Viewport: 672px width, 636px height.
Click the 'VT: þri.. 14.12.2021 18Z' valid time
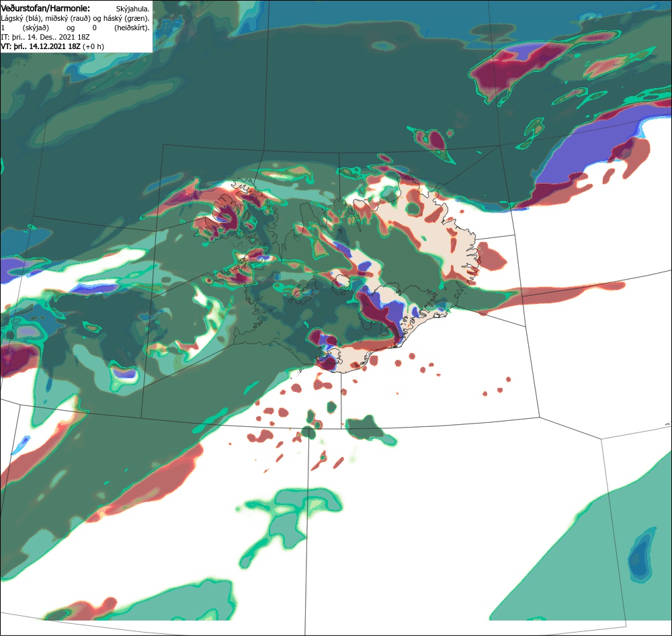coord(41,46)
